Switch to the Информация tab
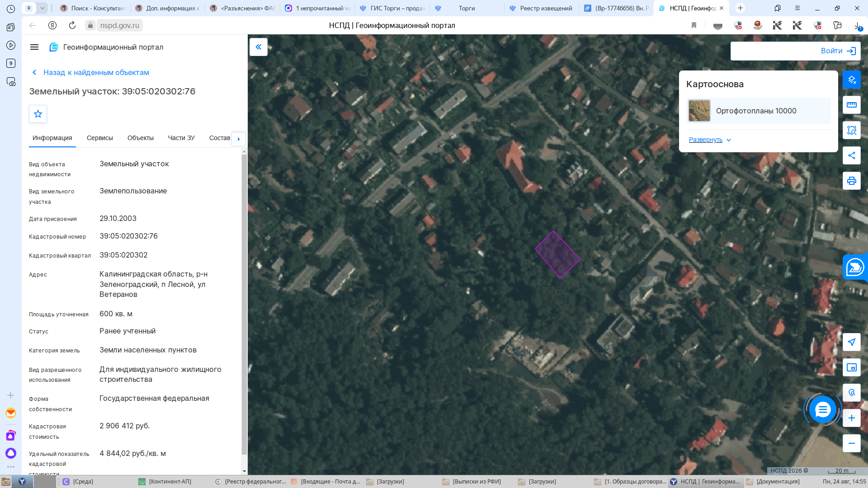The image size is (868, 488). (52, 138)
